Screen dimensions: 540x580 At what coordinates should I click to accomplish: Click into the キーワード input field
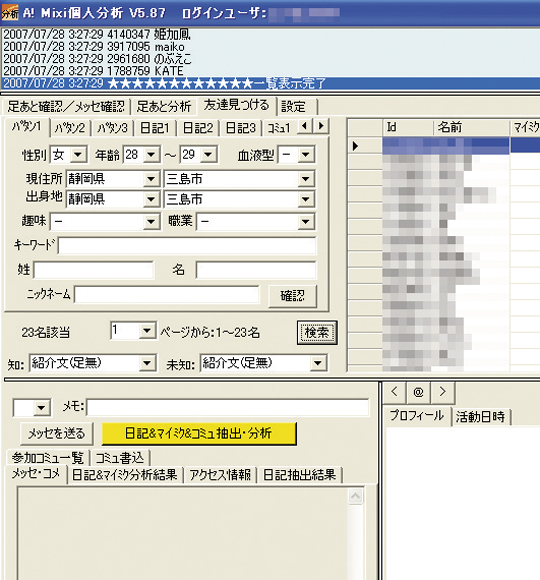click(187, 246)
